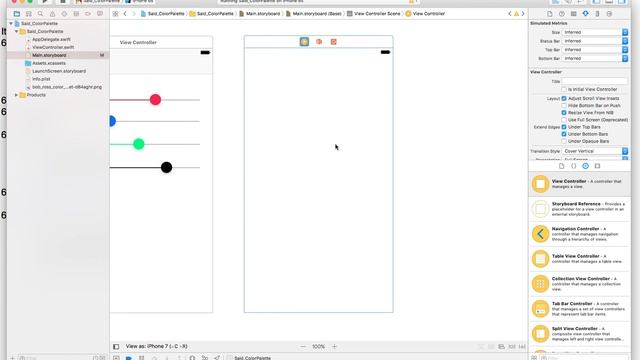Go back in editor history

click(x=125, y=14)
